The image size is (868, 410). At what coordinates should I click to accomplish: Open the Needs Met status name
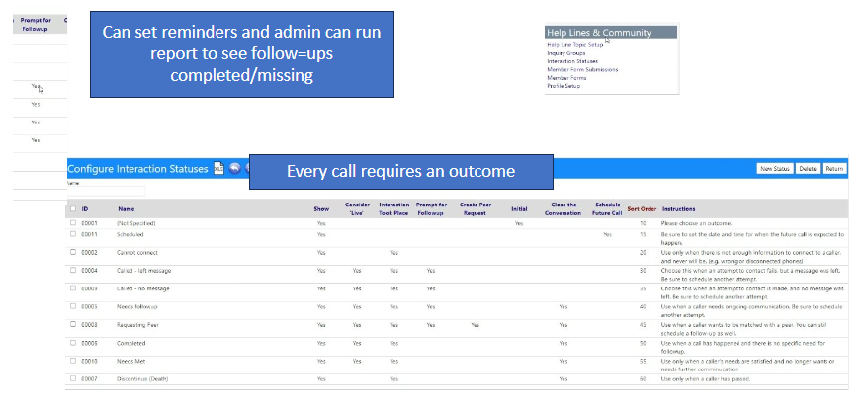point(130,361)
